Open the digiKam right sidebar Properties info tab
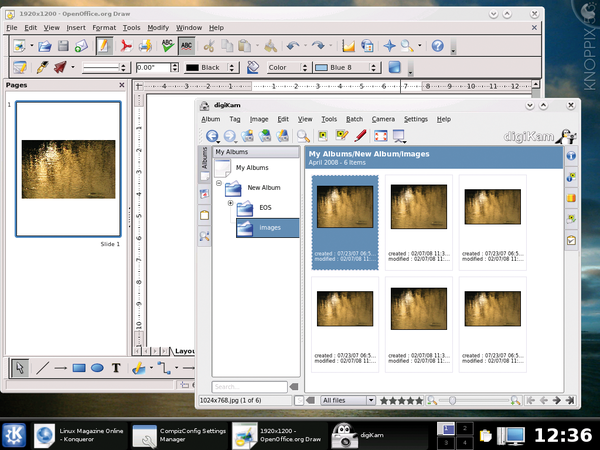 [571, 156]
